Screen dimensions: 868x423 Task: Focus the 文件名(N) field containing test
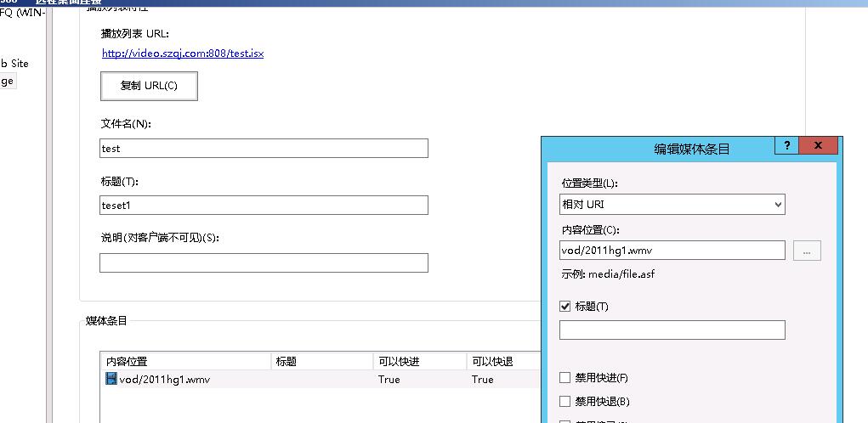click(x=264, y=148)
